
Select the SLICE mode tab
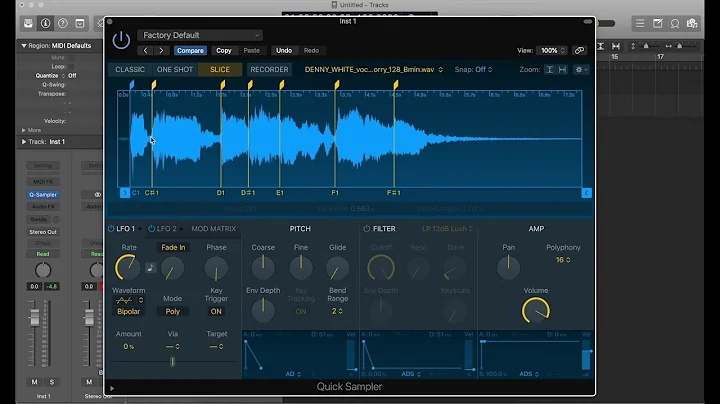coord(220,69)
